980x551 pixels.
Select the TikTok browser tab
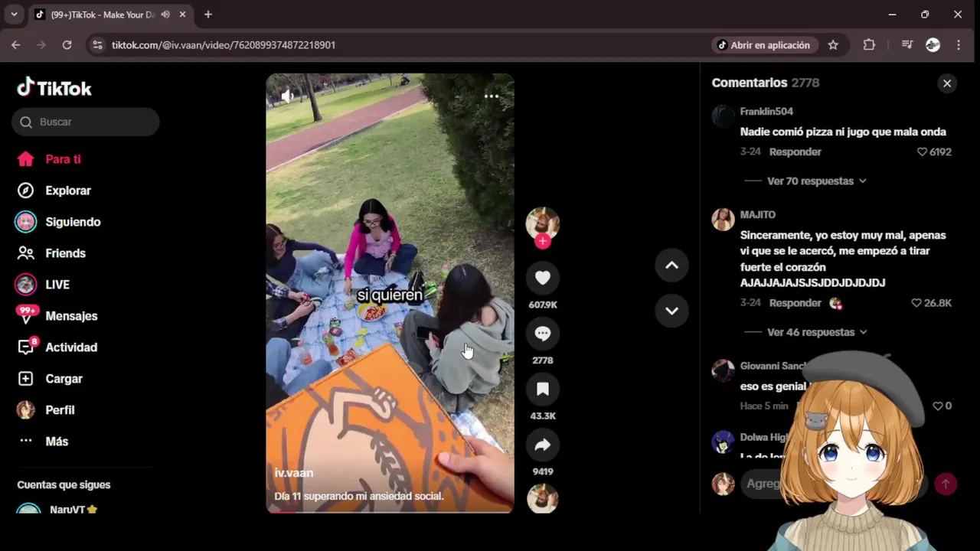[111, 15]
